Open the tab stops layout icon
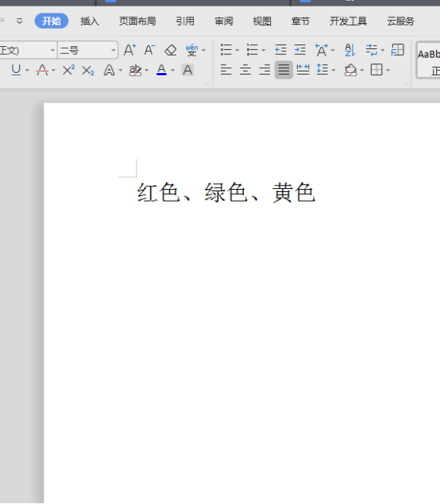The image size is (440, 504). tap(398, 50)
